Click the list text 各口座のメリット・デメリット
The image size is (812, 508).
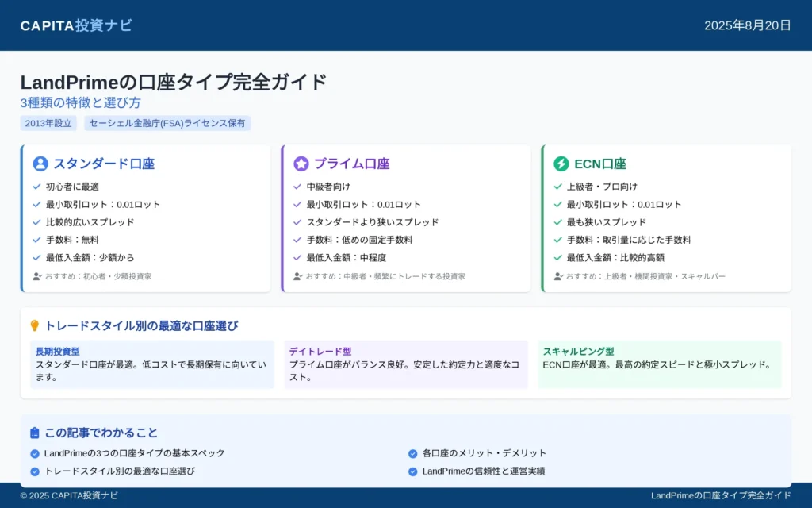(x=485, y=453)
